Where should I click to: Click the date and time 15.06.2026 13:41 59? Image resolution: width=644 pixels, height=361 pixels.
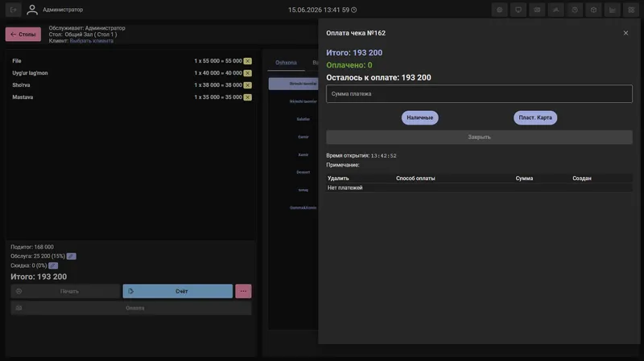point(319,10)
